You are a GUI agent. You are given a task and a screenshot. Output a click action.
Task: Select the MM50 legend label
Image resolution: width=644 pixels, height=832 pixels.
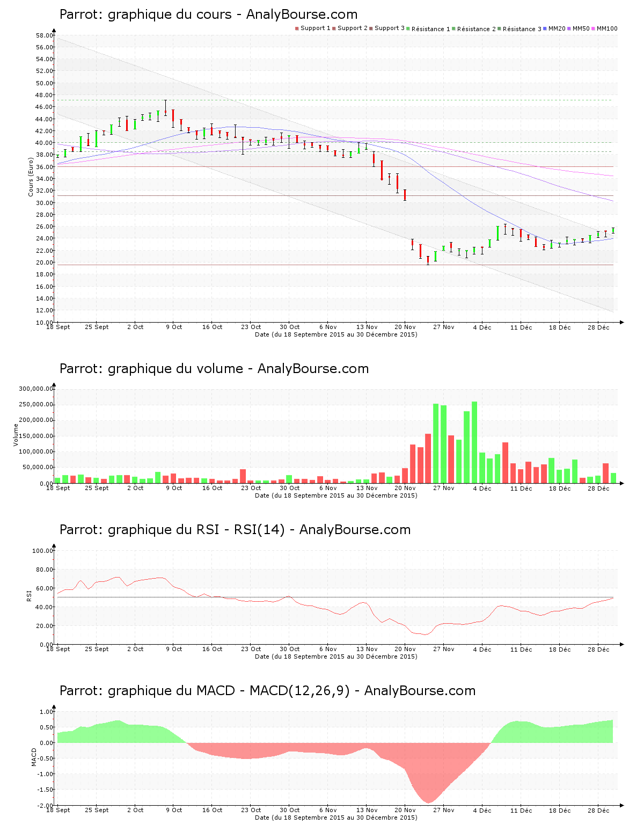[x=581, y=28]
